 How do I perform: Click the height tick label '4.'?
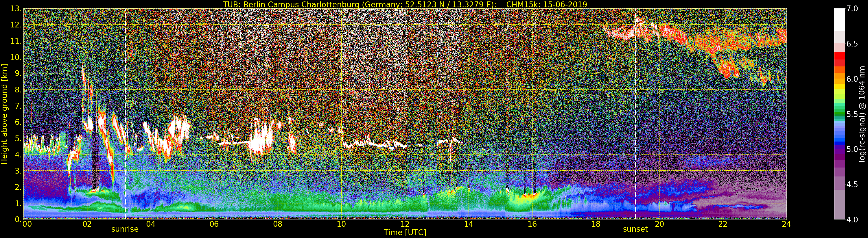[x=18, y=155]
